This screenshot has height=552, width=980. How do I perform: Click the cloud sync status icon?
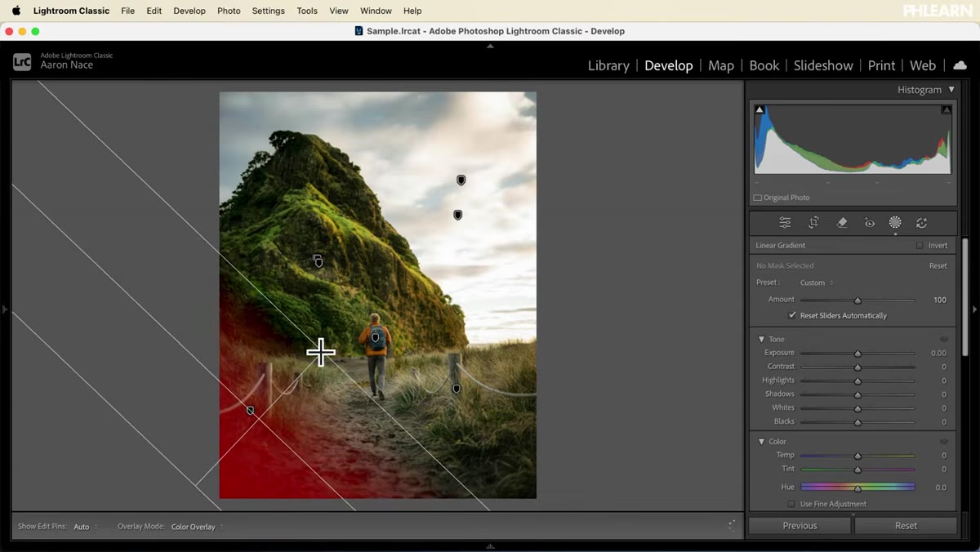[x=960, y=65]
